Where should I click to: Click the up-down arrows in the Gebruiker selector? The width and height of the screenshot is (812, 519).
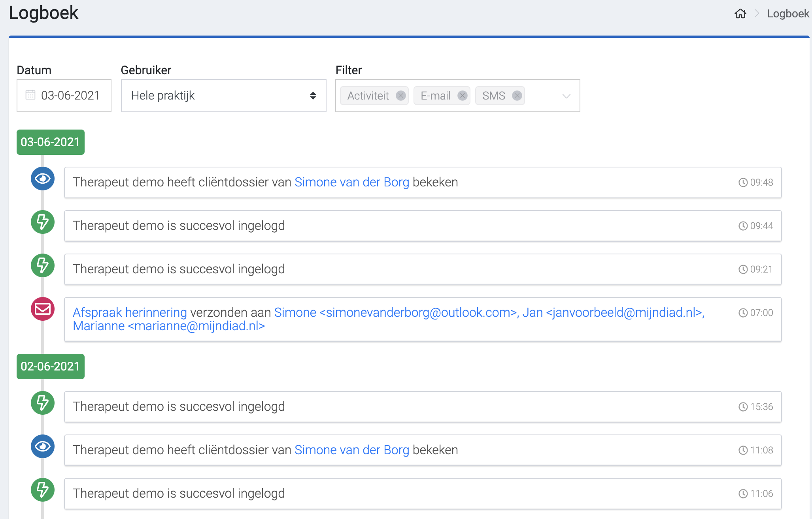[312, 95]
